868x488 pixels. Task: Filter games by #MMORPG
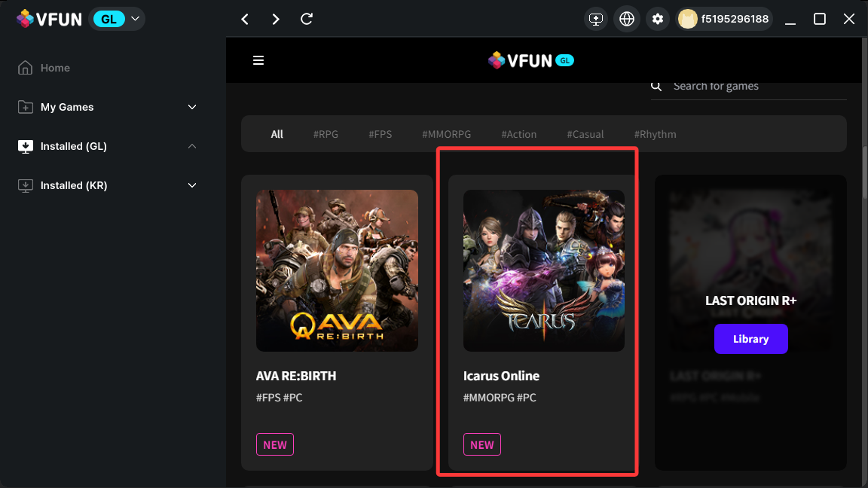click(447, 134)
